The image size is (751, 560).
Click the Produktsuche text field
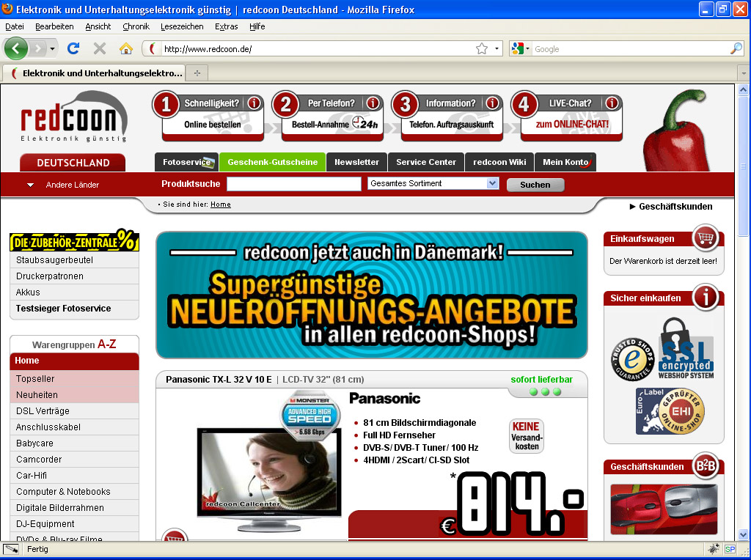pos(293,184)
